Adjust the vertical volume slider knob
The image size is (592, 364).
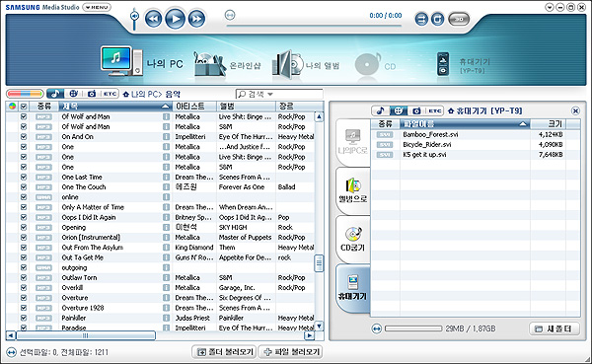134,16
